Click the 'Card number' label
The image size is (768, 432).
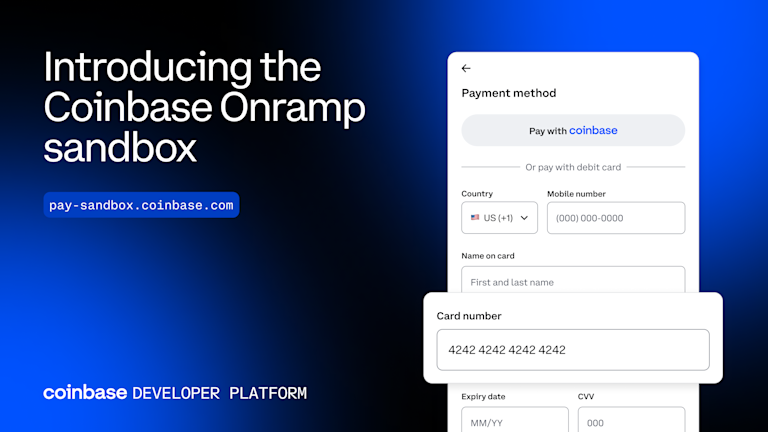(469, 316)
